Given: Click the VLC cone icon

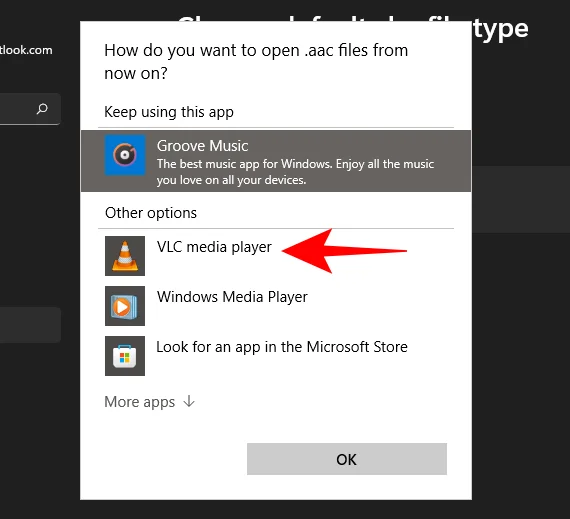Looking at the screenshot, I should [x=125, y=256].
